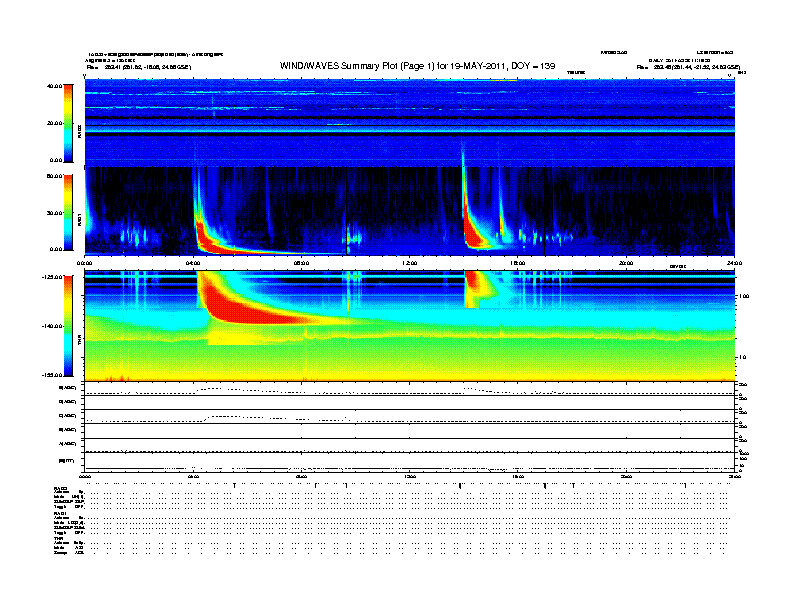Click the -140.00 tick on TNR color scale
Image resolution: width=792 pixels, height=612 pixels.
point(53,326)
